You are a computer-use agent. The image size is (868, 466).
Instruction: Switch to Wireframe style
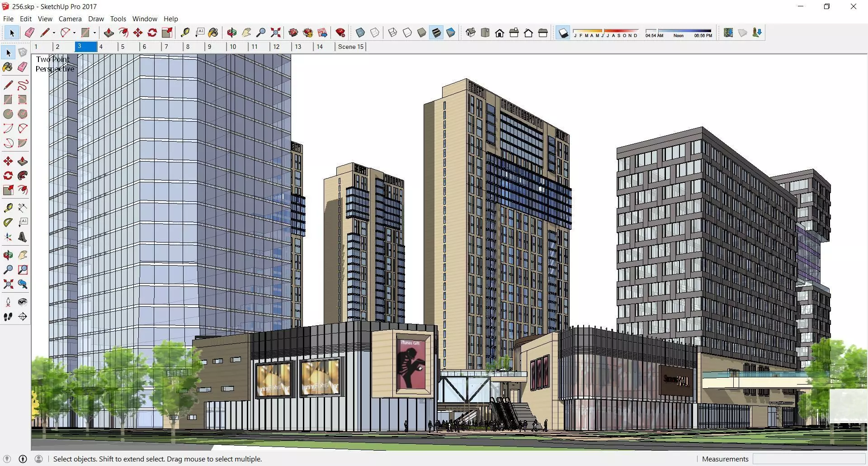click(393, 33)
